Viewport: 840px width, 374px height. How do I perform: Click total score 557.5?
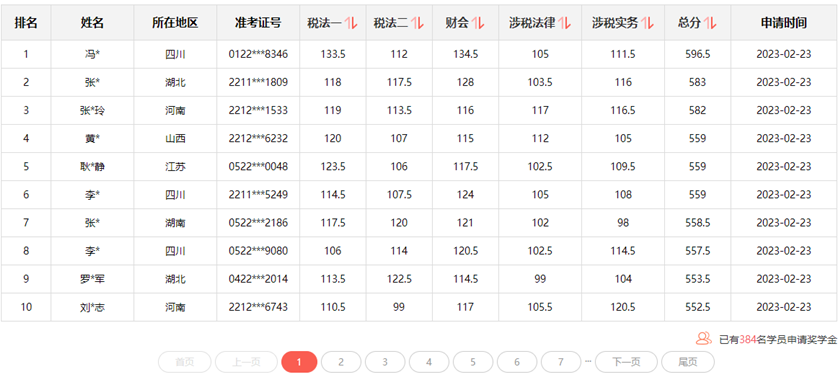coord(698,251)
